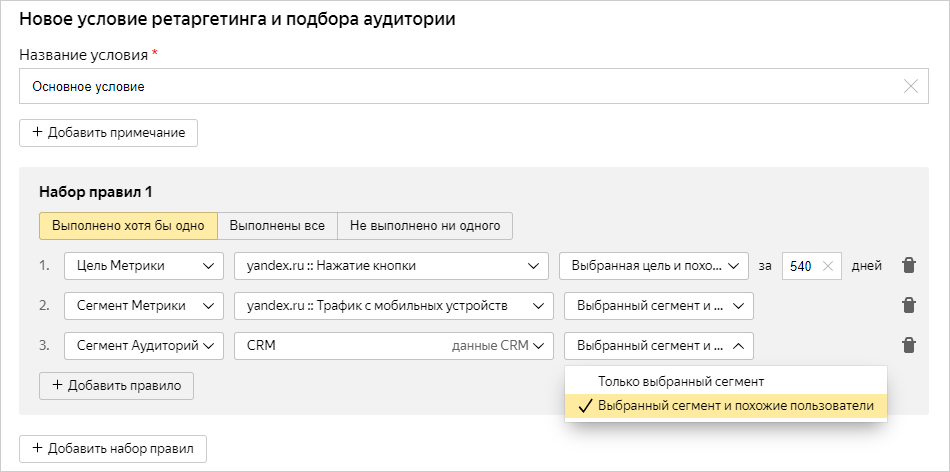The image size is (950, 472).
Task: Choose 'Выбранный сегмент и похожие пользователи'
Action: [x=735, y=406]
